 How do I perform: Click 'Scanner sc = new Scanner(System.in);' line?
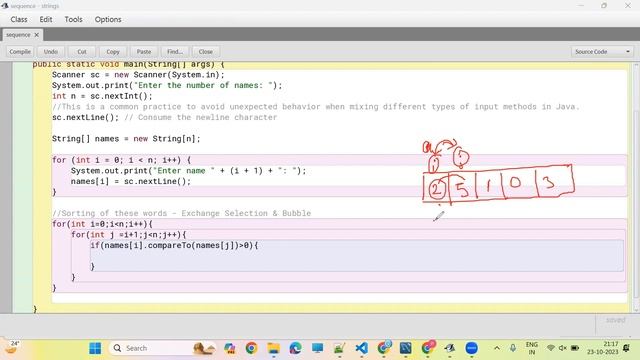[138, 75]
